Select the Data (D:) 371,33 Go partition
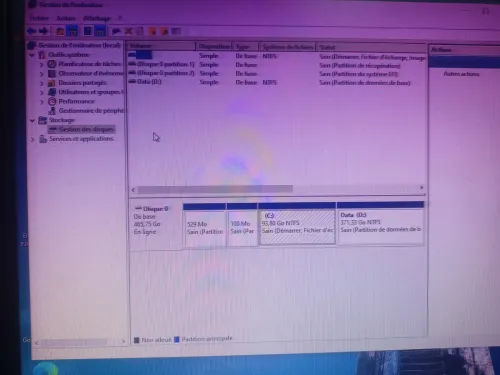500x375 pixels. click(381, 223)
